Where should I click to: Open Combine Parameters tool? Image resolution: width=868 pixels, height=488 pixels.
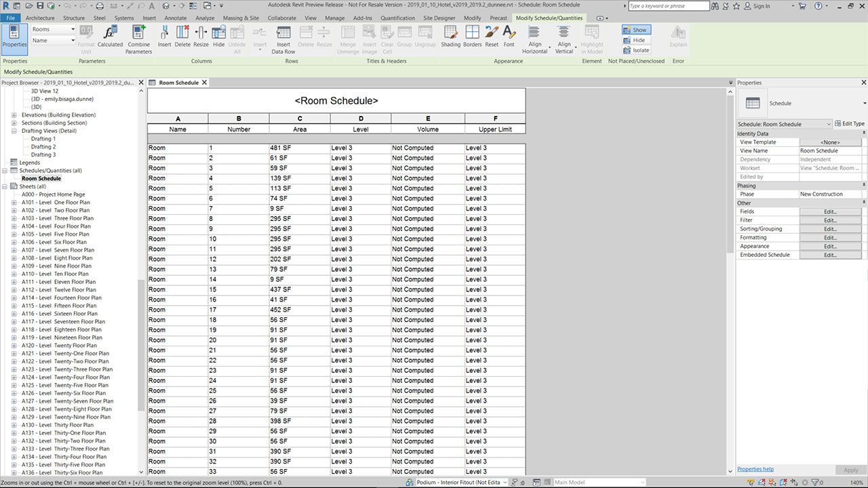point(138,39)
